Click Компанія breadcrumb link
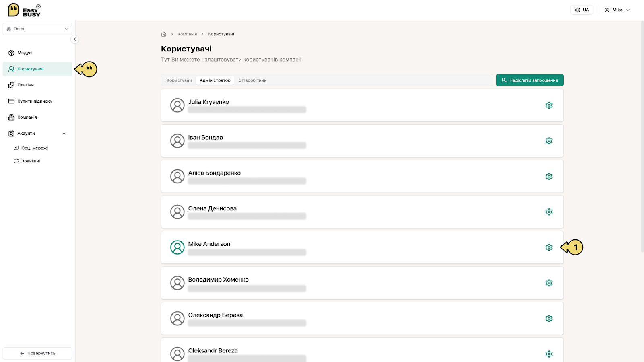The image size is (644, 362). tap(187, 34)
